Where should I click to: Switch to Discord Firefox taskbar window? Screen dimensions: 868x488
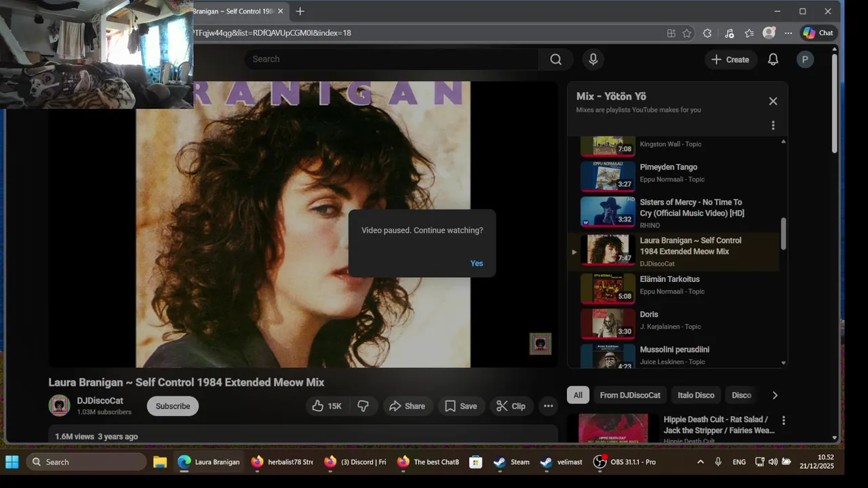pos(355,462)
